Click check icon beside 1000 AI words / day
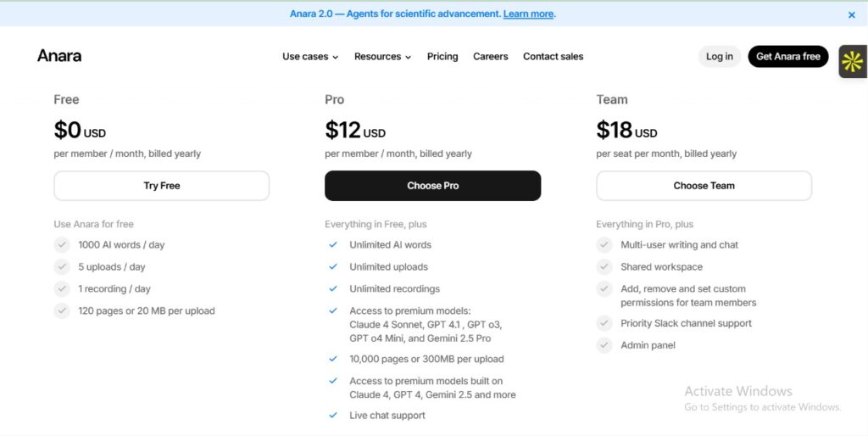Image resolution: width=868 pixels, height=436 pixels. tap(62, 244)
